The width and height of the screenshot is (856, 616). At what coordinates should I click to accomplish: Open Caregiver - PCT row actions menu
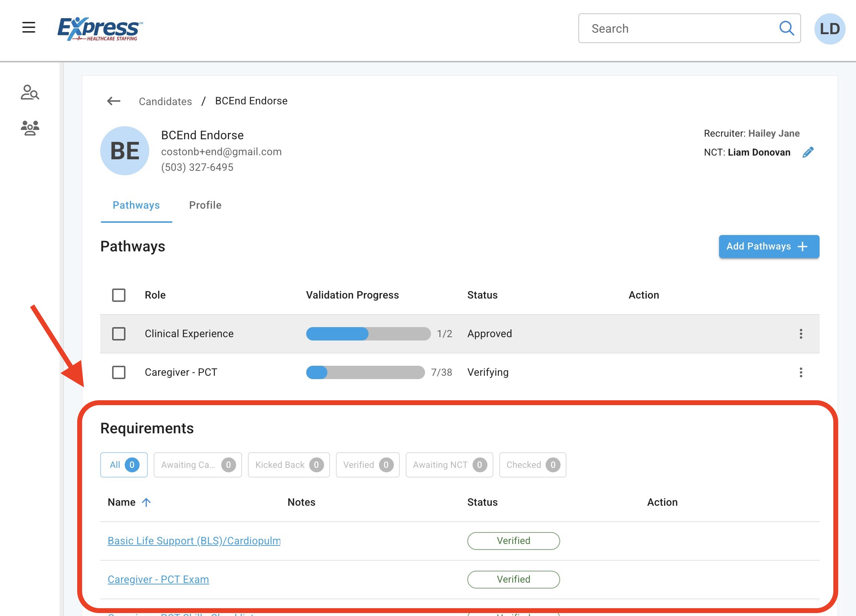tap(801, 372)
